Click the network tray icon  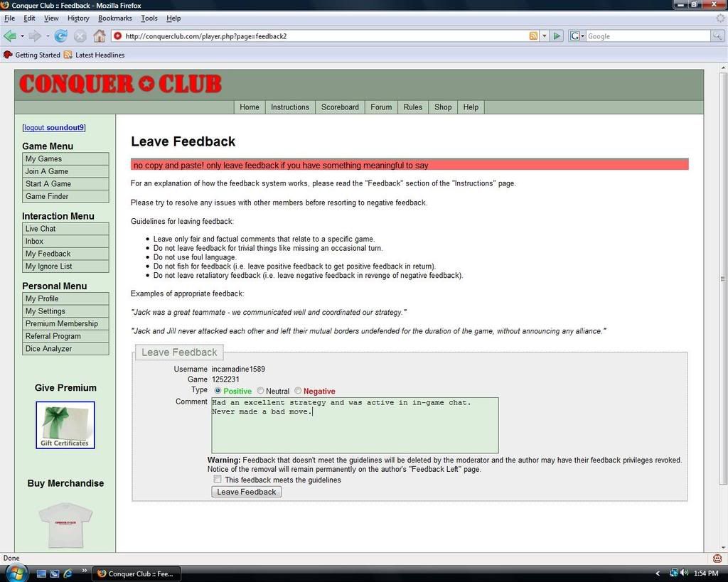674,573
